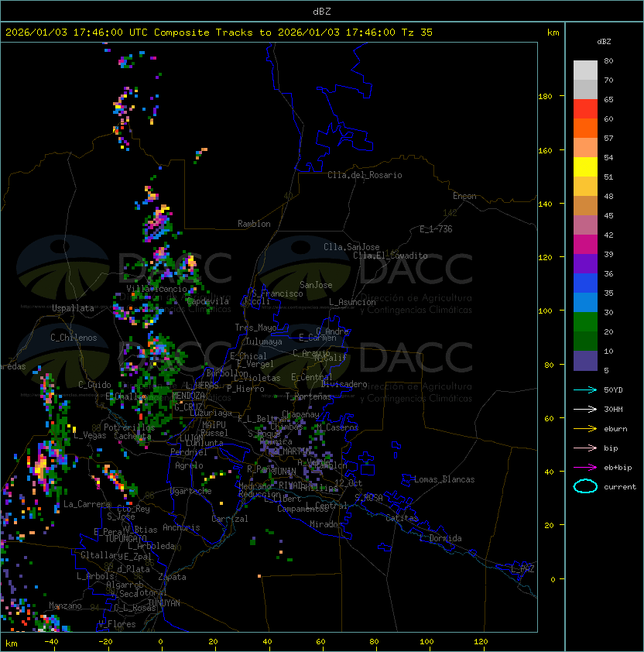Click the 'Ramblon' map label

254,224
